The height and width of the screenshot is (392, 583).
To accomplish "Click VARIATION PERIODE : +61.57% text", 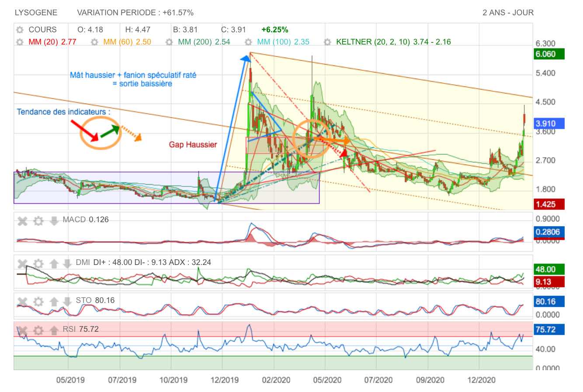I will click(x=135, y=13).
